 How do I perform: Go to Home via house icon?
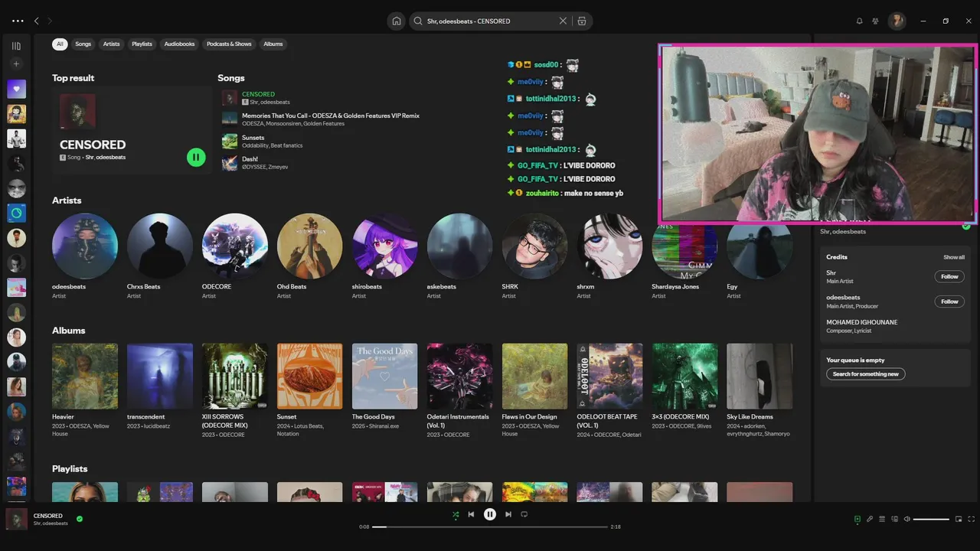point(396,21)
